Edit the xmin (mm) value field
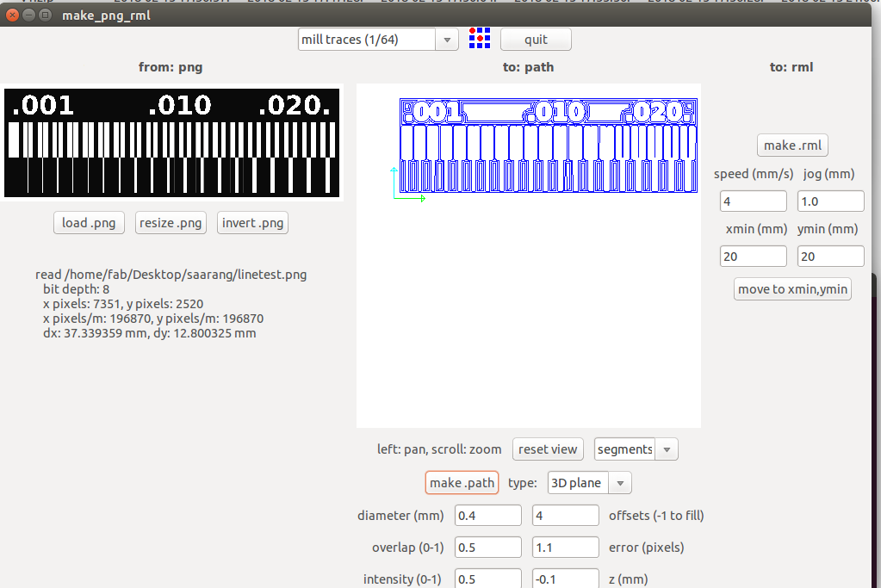Screen dimensions: 881x588 point(753,256)
